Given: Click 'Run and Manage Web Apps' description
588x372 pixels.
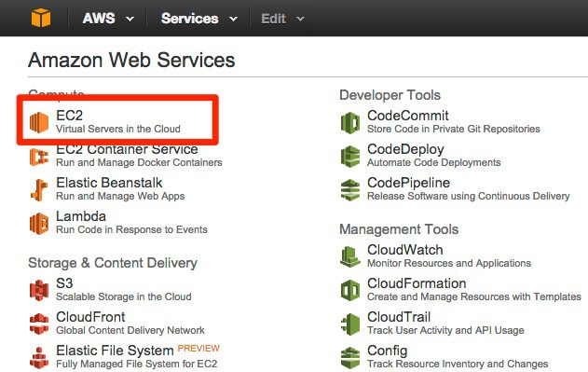Looking at the screenshot, I should coord(120,196).
